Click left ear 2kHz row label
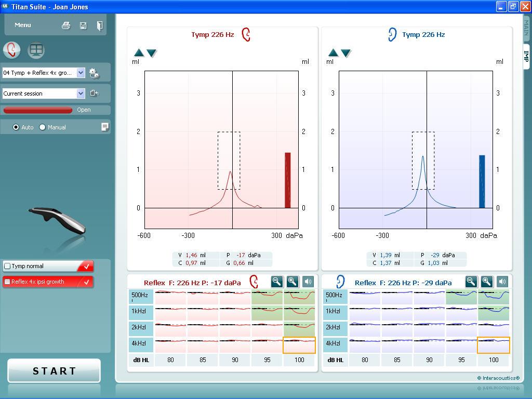532x399 pixels. [335, 329]
